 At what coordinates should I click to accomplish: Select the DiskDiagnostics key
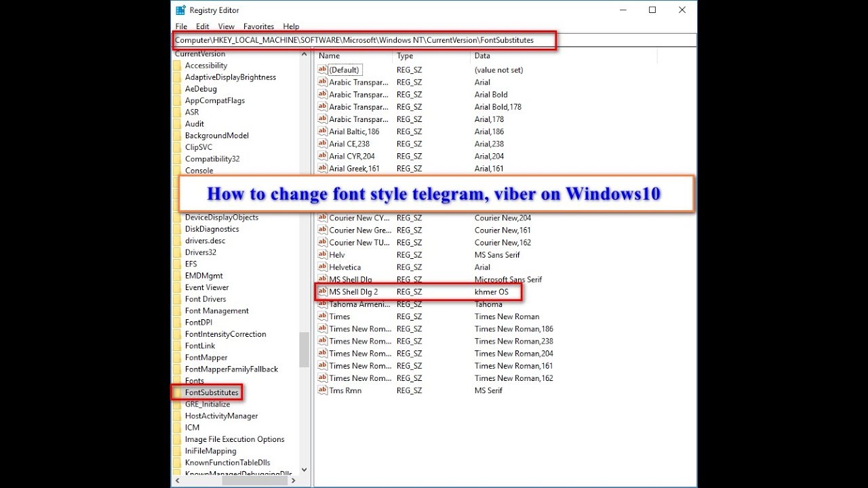[212, 229]
